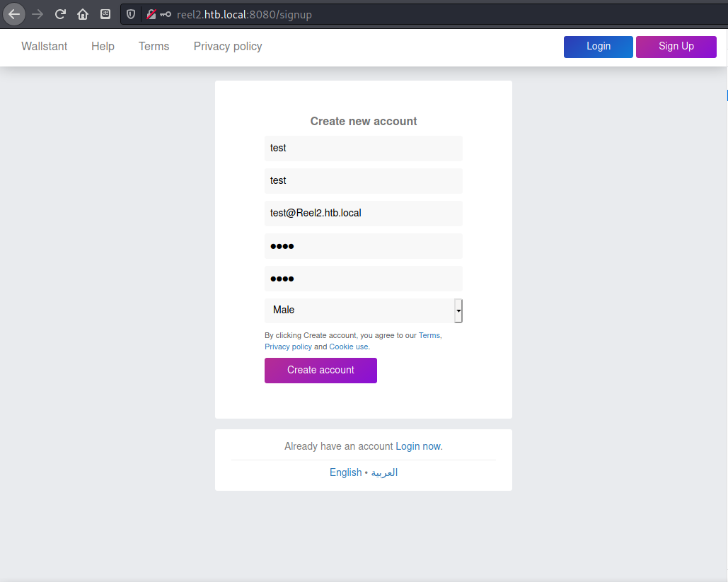Open the tracking protection shield icon
Image resolution: width=728 pixels, height=582 pixels.
131,14
